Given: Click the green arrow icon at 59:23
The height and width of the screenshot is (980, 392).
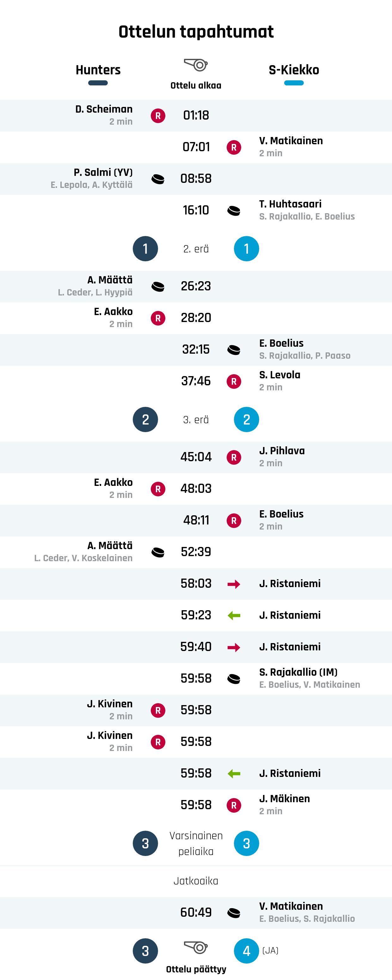Looking at the screenshot, I should click(x=234, y=616).
